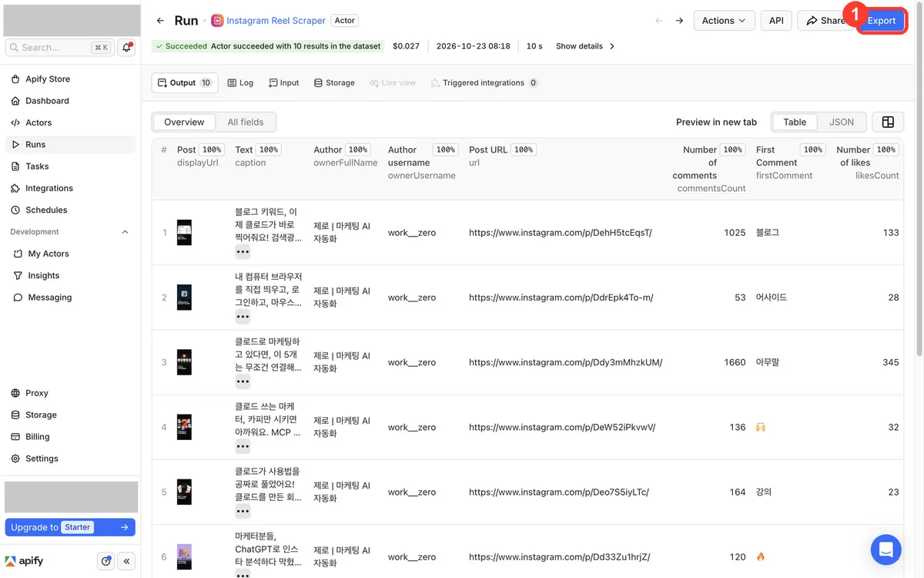Click the comments count 1660 cell
The image size is (924, 578).
tap(735, 362)
